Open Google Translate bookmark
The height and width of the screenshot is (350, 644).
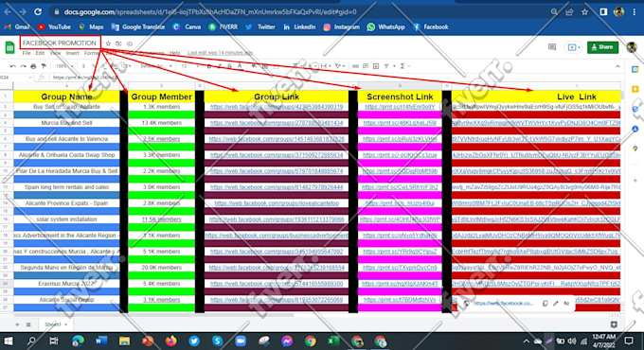[x=138, y=27]
